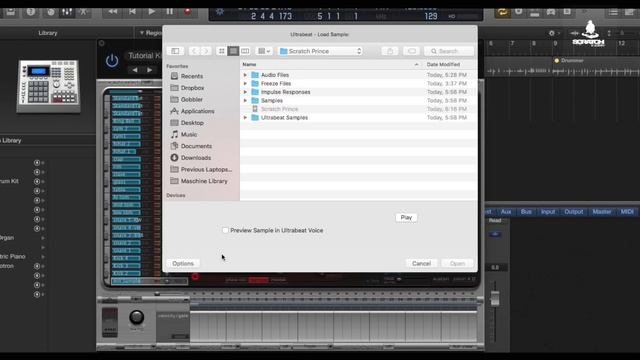Click the Rewind transport button
The width and height of the screenshot is (640, 360).
coord(113,11)
